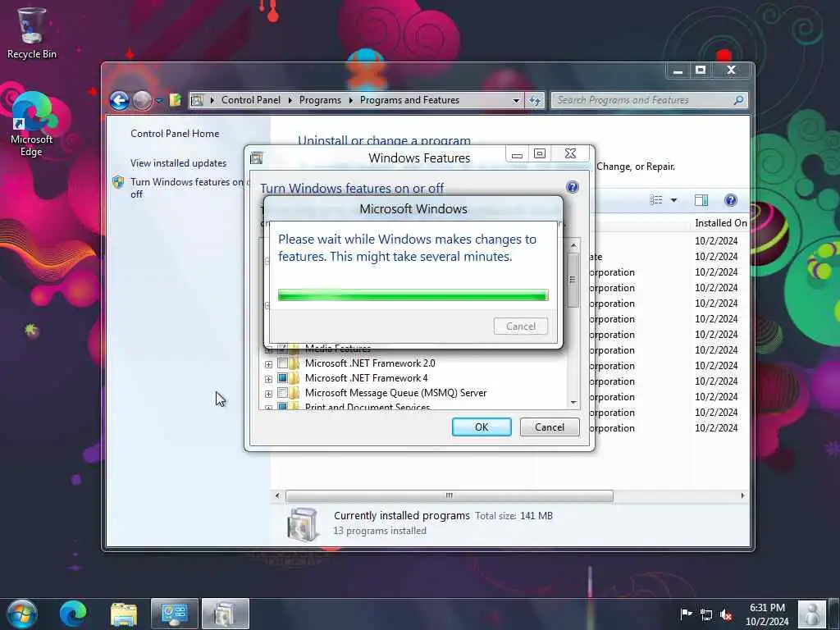Click the folder icon beside the address bar
This screenshot has height=630, width=840.
[x=176, y=99]
